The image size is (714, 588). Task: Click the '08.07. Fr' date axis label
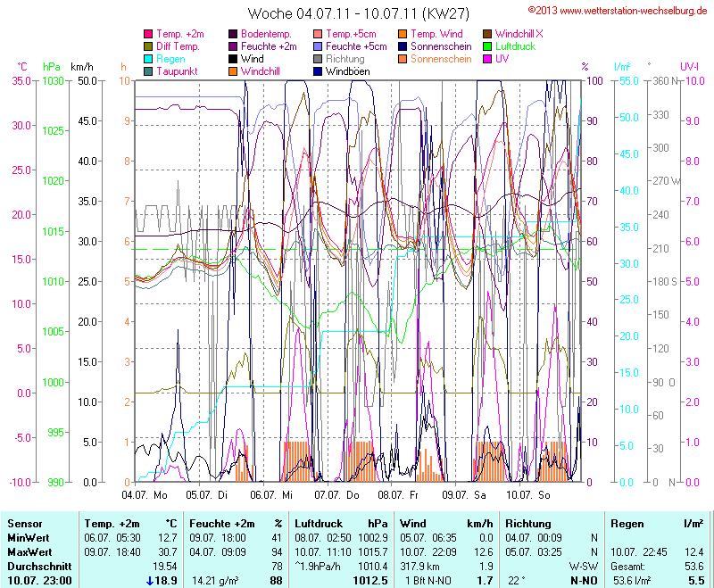tap(398, 495)
